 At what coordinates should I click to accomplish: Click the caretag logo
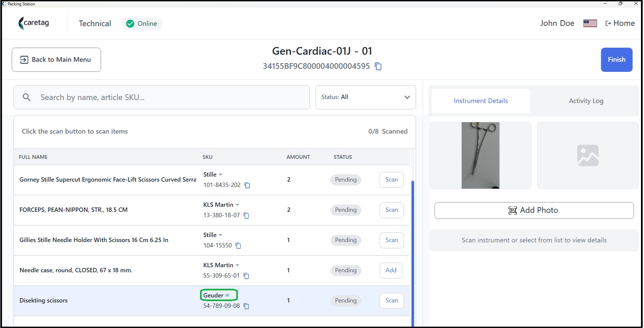pyautogui.click(x=34, y=23)
